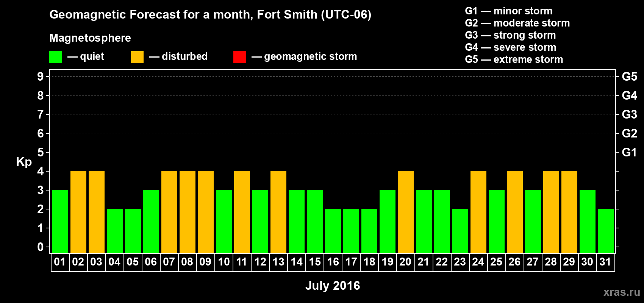Select the 'G4 — severe storm' legend line

pos(510,47)
